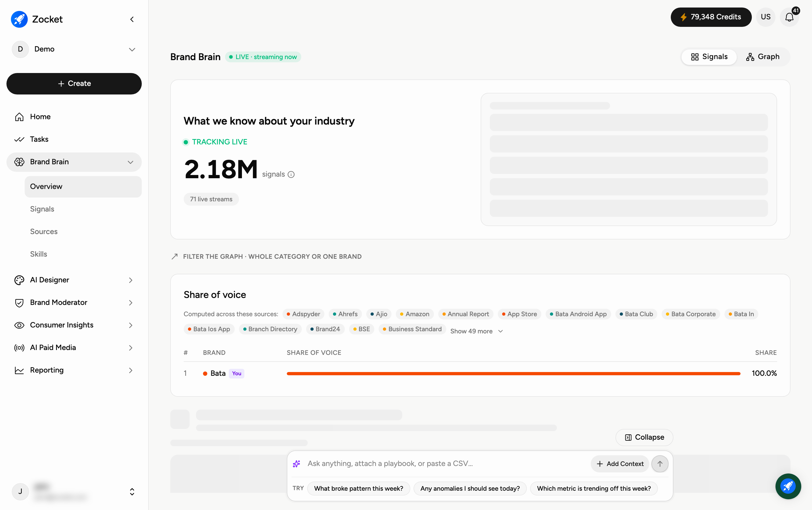Click the Amazon source chip
This screenshot has width=812, height=510.
[414, 314]
